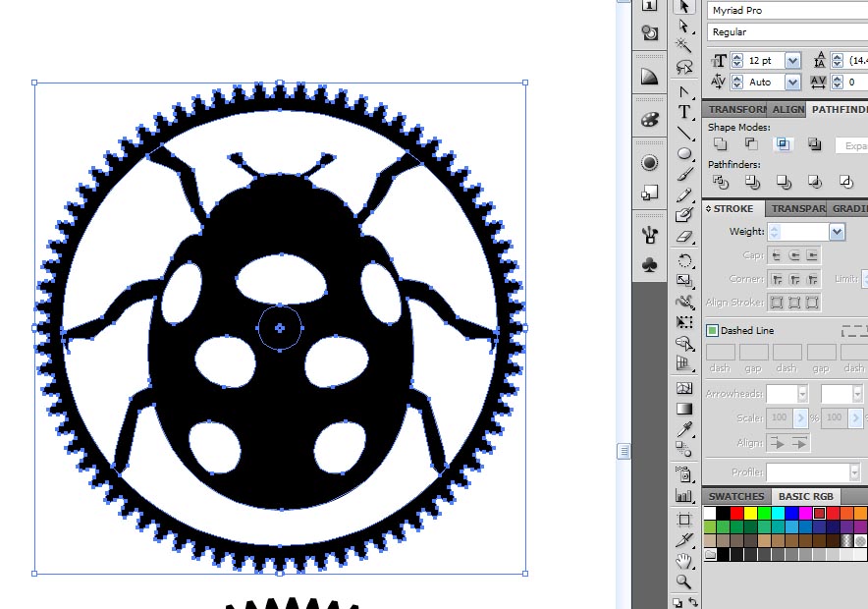Select the Width/Warp tool
868x609 pixels.
pyautogui.click(x=684, y=302)
